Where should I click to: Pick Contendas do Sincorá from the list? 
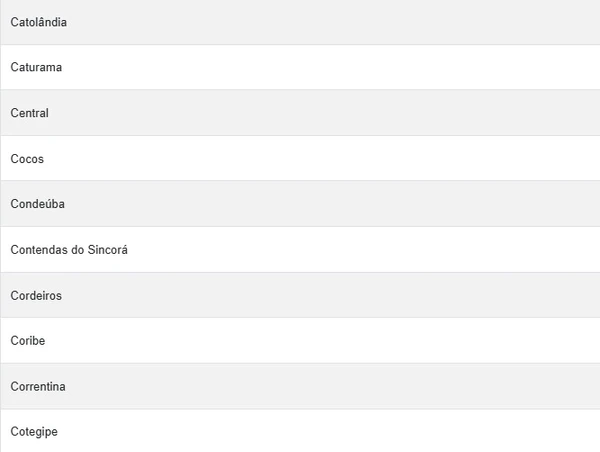pos(300,250)
